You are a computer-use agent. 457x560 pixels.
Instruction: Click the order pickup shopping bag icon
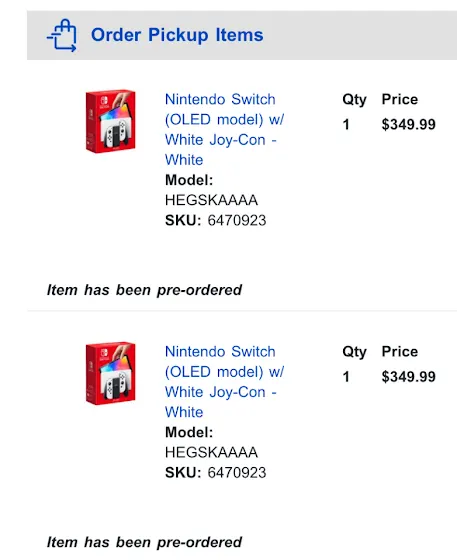pos(62,35)
